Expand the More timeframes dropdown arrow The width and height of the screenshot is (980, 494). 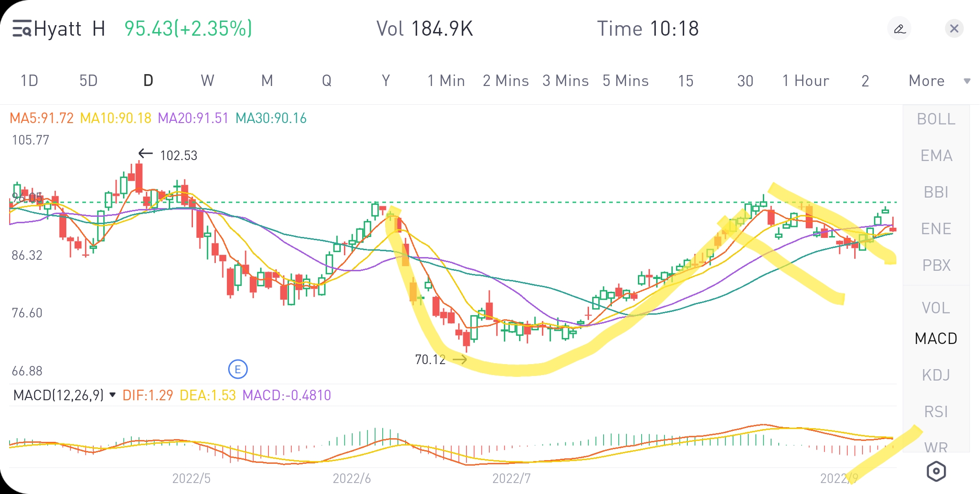click(967, 81)
